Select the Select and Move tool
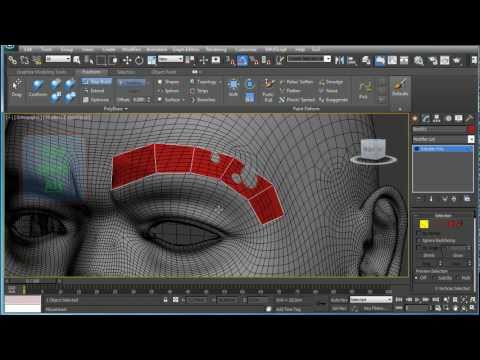This screenshot has width=480, height=360. pyautogui.click(x=127, y=60)
